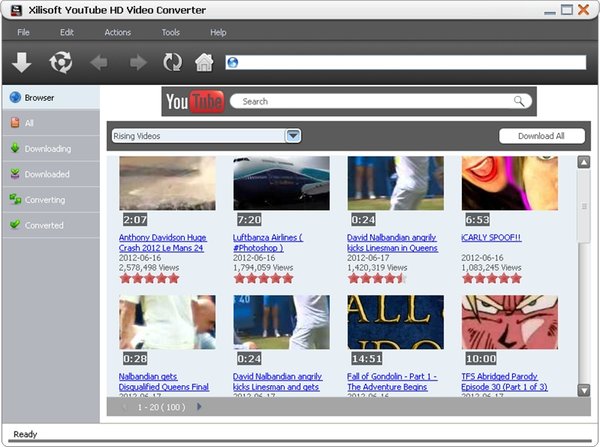Click the YouTube search input field
Image resolution: width=600 pixels, height=447 pixels.
point(375,101)
